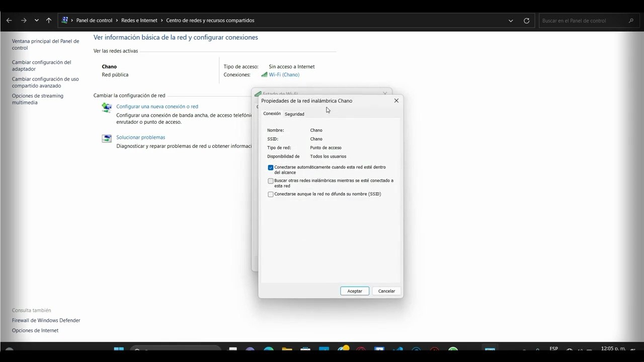This screenshot has height=362, width=644.
Task: Click the Punto de acceso value
Action: 326,148
